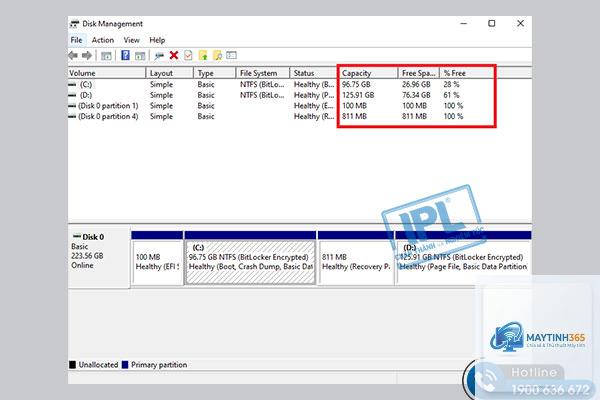This screenshot has height=400, width=600.
Task: Click the Primary partition blue legend swatch
Action: [125, 365]
